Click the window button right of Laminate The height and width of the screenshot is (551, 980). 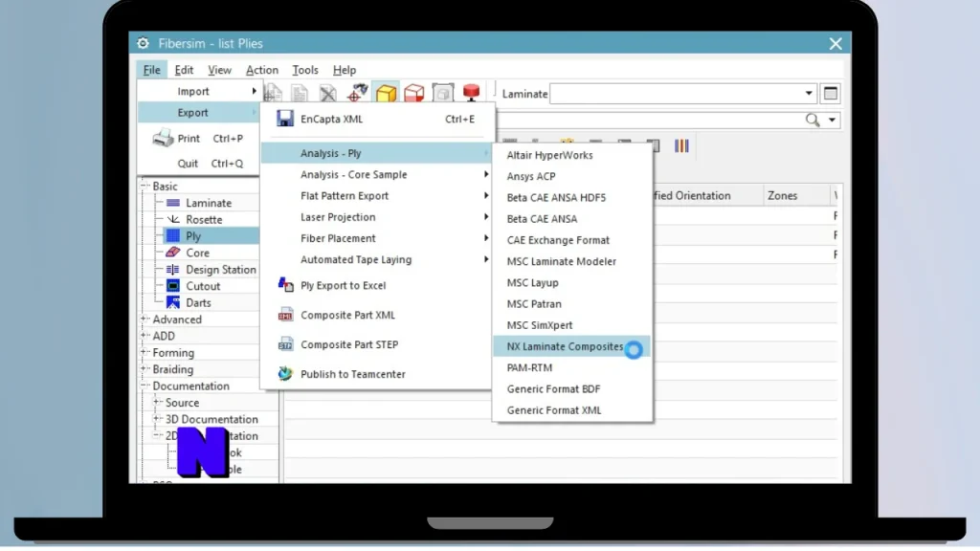click(x=831, y=94)
